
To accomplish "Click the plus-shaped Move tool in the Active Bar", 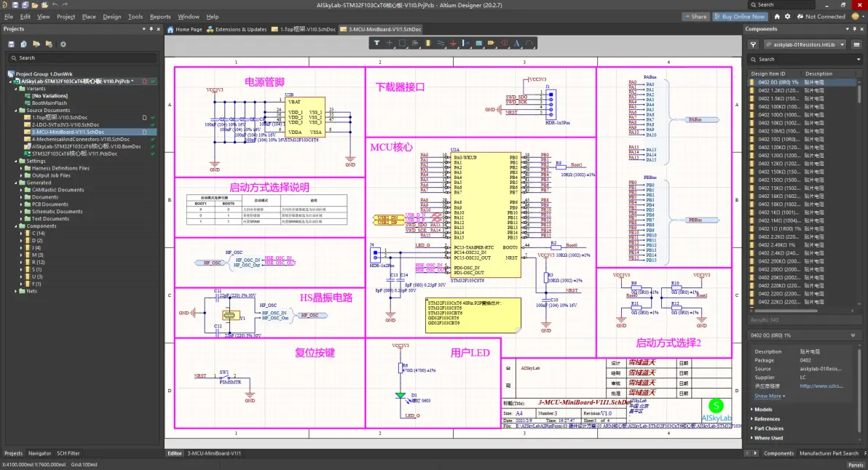I will (x=389, y=43).
